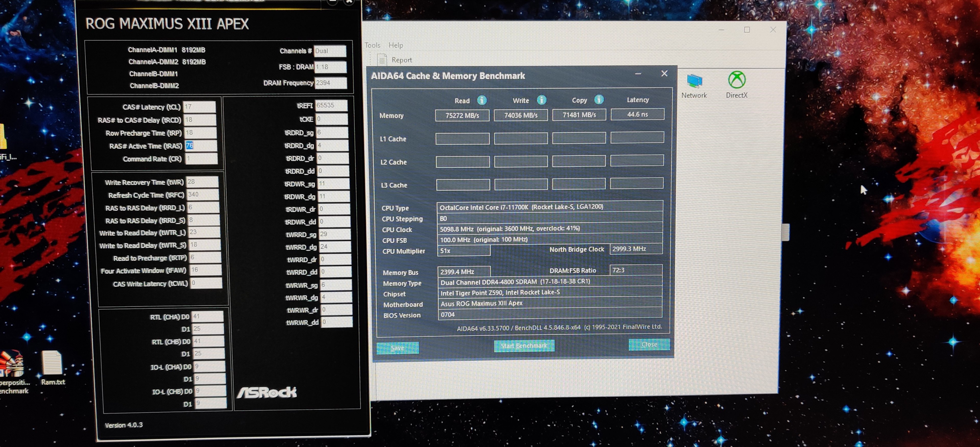Image resolution: width=980 pixels, height=447 pixels.
Task: Click the Row Precharge Time (tRP) field
Action: 201,133
